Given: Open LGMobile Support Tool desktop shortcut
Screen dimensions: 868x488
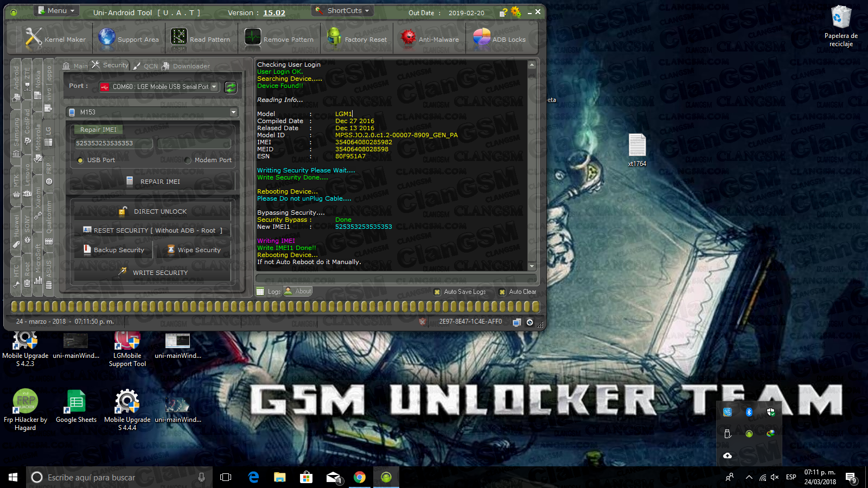Looking at the screenshot, I should pos(127,349).
